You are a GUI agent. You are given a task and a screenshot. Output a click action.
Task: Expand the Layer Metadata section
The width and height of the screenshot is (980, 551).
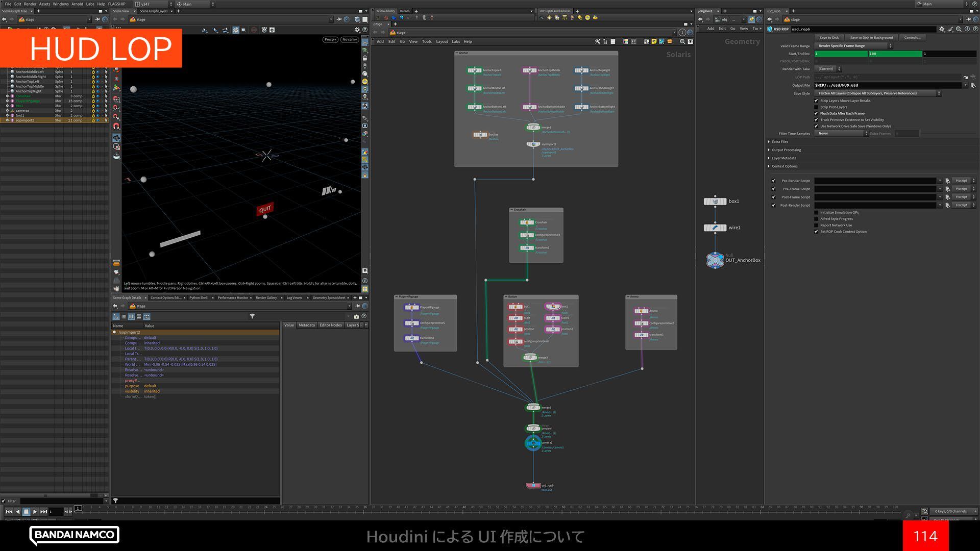(783, 158)
